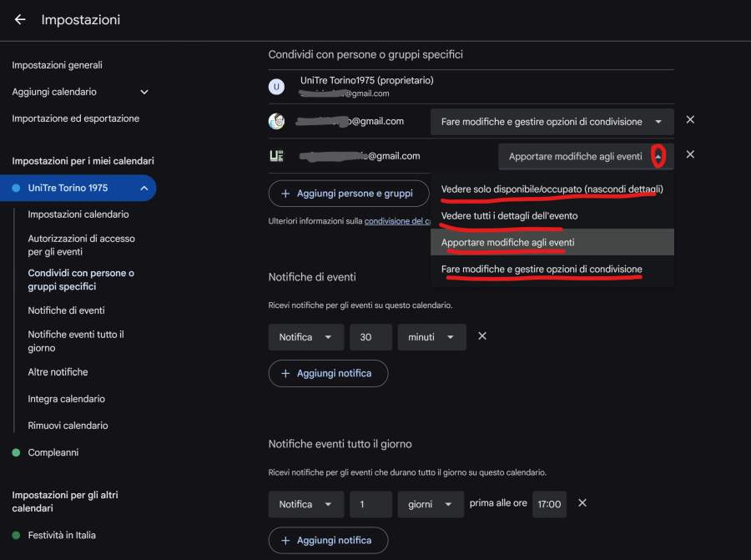Remove the second shared gmail user
The width and height of the screenshot is (751, 560).
[x=690, y=154]
